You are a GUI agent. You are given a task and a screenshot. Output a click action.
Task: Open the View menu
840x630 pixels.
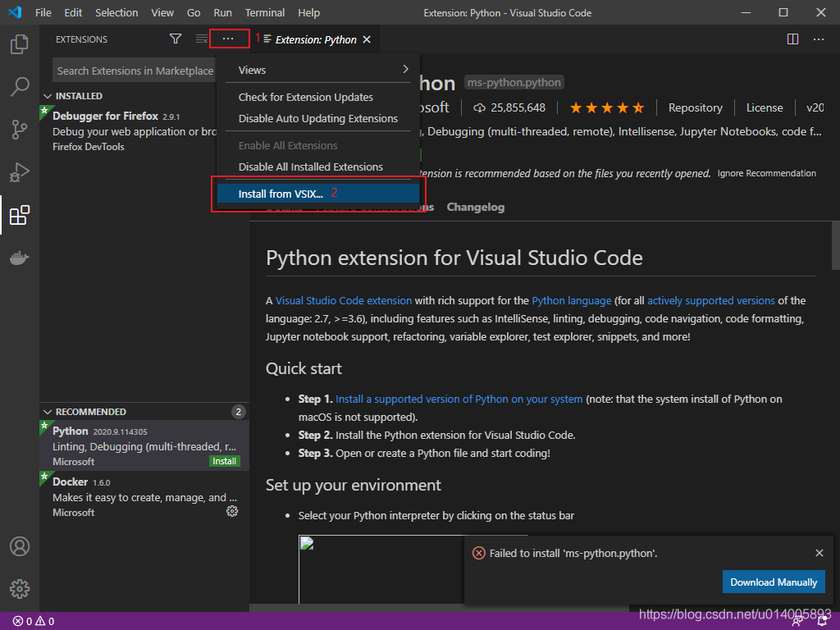pyautogui.click(x=162, y=12)
